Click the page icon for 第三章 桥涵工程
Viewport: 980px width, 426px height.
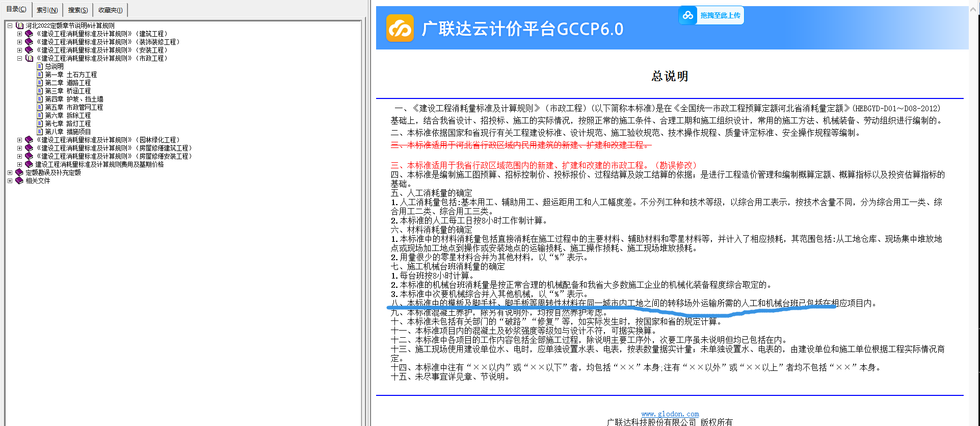point(40,91)
